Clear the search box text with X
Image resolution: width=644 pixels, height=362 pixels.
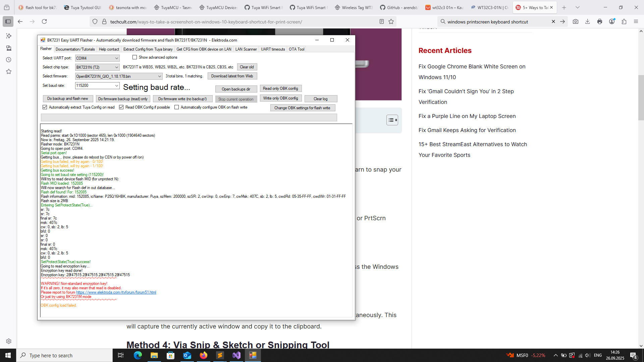(553, 21)
